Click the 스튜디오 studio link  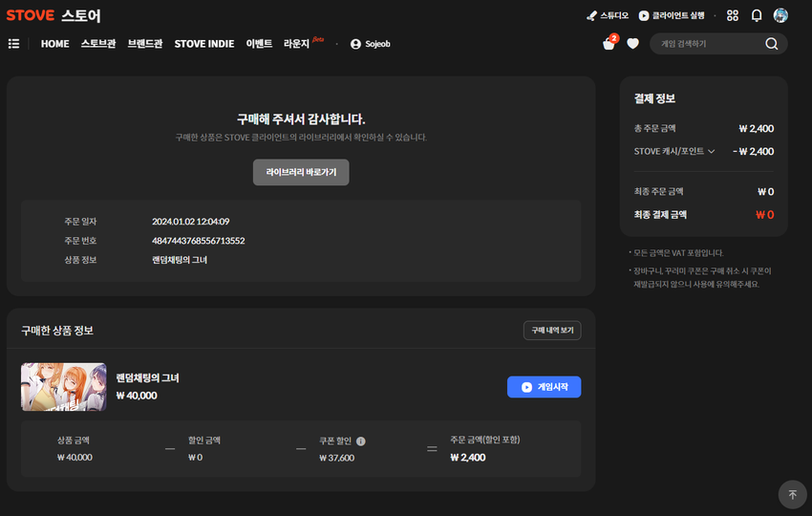607,15
